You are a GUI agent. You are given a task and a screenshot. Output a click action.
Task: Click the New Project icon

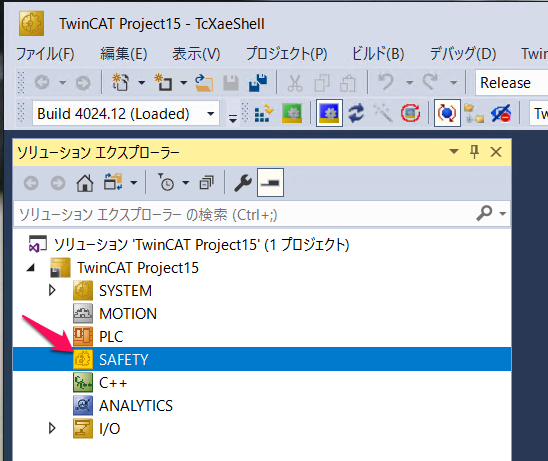[120, 82]
